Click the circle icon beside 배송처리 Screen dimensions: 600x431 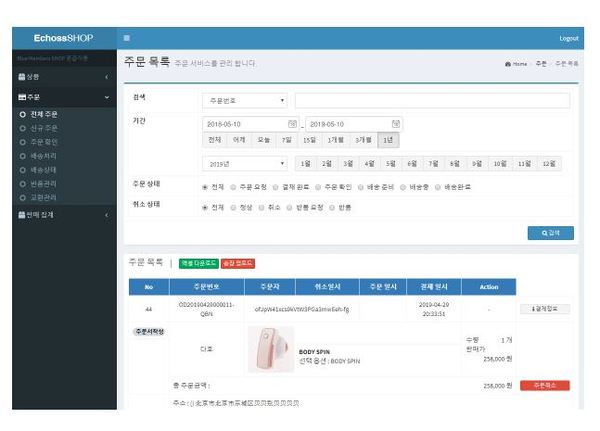(x=23, y=156)
